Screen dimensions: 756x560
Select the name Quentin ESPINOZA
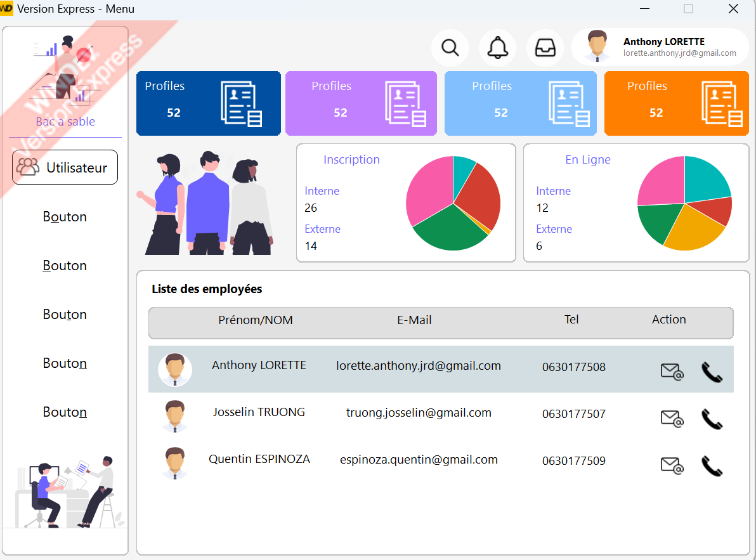[x=259, y=459]
